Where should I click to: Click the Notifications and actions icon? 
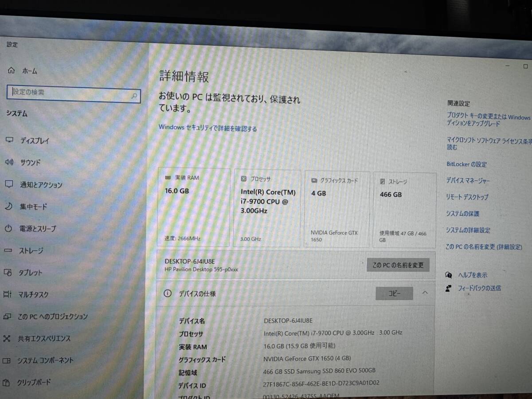coord(9,184)
